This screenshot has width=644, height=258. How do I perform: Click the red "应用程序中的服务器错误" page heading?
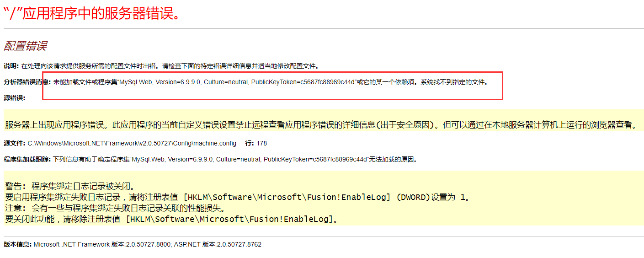pyautogui.click(x=91, y=14)
